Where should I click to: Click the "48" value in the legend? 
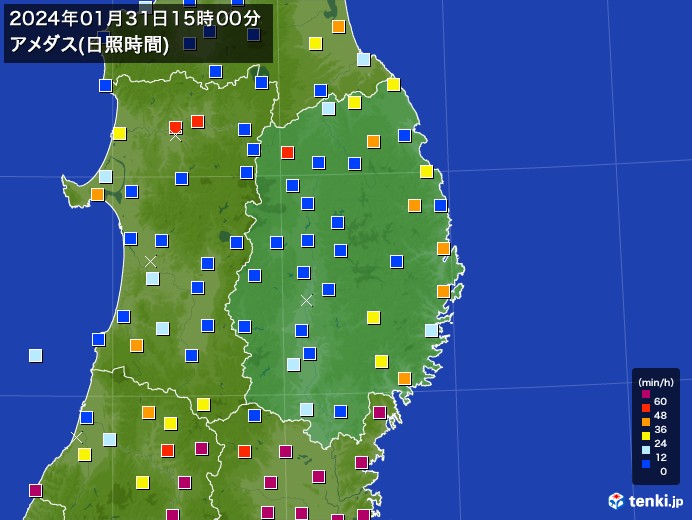click(x=660, y=415)
